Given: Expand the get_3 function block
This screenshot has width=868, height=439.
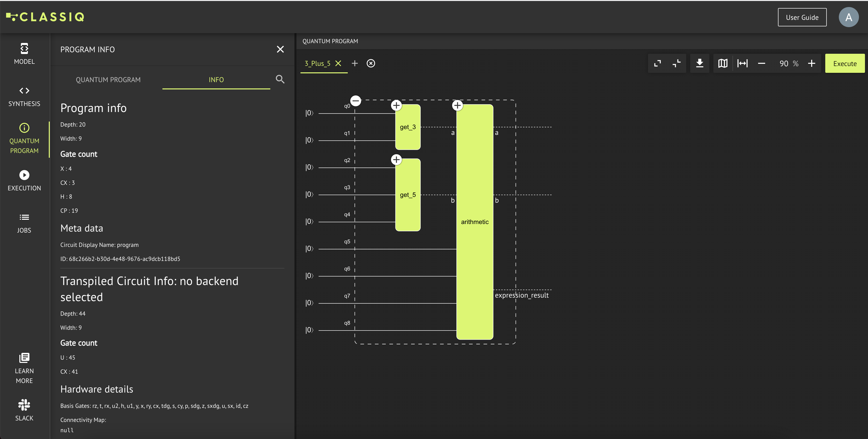Looking at the screenshot, I should click(396, 105).
